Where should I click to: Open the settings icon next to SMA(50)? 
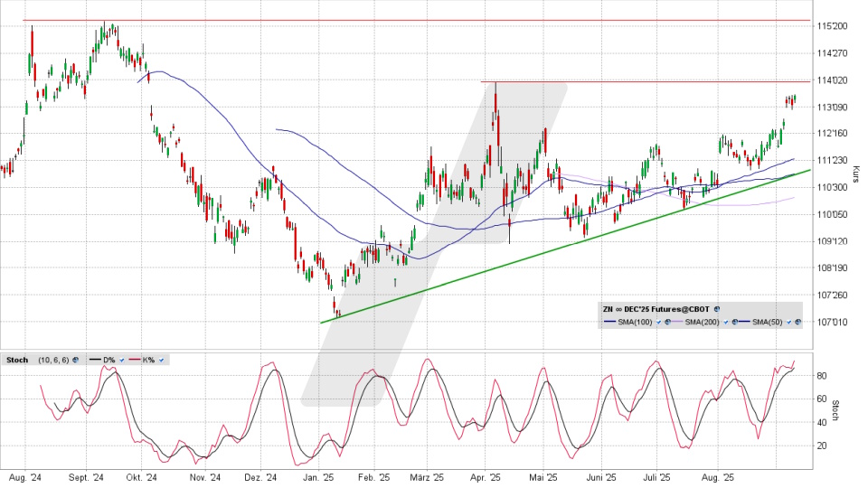point(797,322)
